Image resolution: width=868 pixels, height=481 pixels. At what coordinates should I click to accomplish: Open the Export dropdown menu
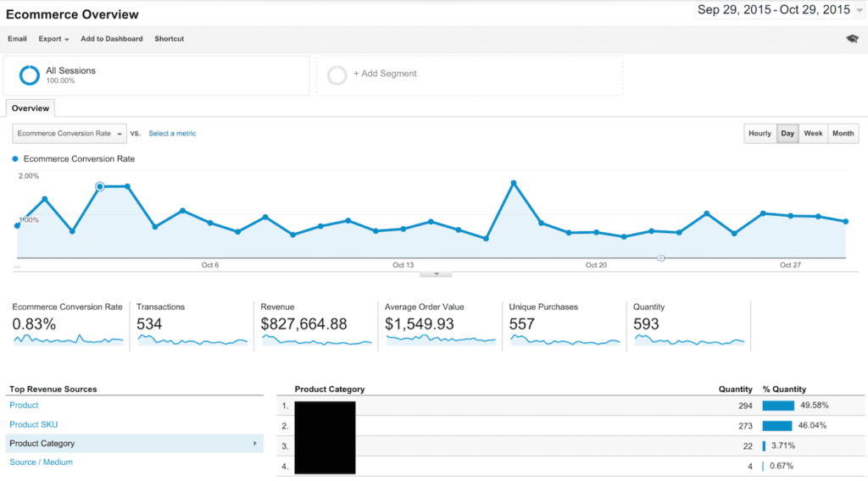53,39
